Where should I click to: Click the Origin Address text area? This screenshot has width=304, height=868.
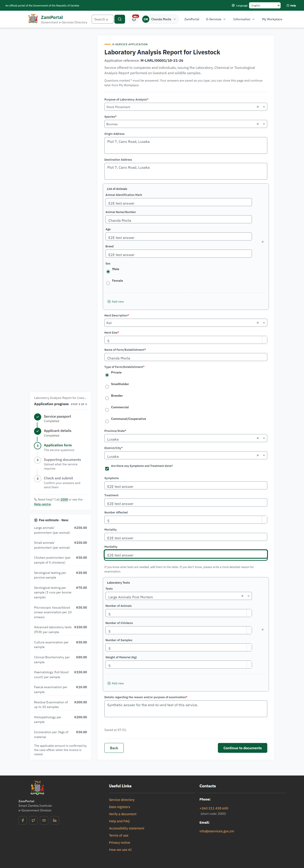(x=186, y=145)
